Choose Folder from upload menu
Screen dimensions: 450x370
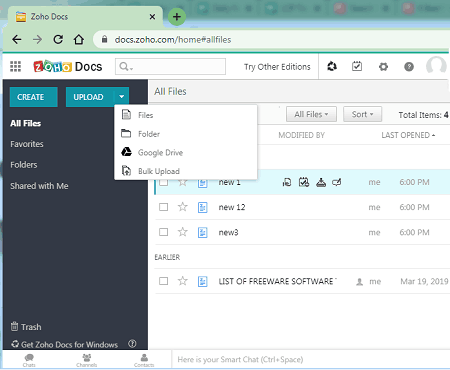point(186,134)
